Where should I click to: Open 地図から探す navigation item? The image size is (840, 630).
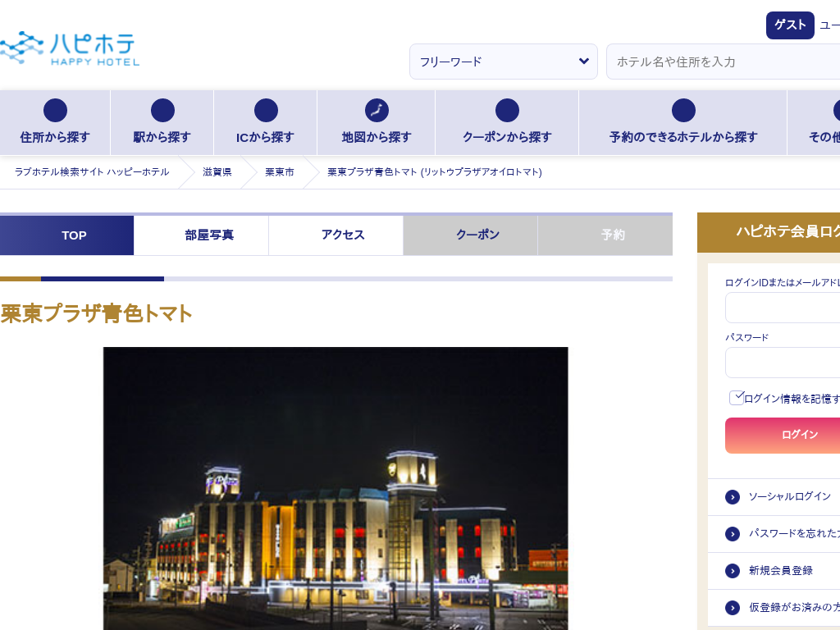(x=377, y=123)
